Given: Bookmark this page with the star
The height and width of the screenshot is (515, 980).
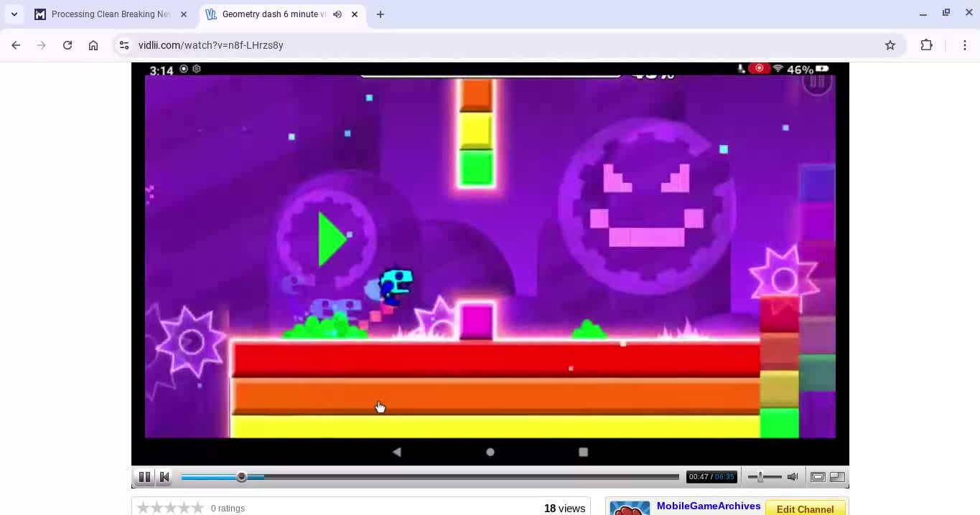Looking at the screenshot, I should coord(890,45).
